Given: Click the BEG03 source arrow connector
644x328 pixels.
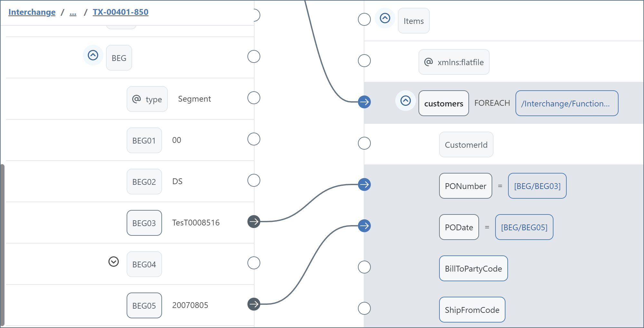Looking at the screenshot, I should (254, 222).
